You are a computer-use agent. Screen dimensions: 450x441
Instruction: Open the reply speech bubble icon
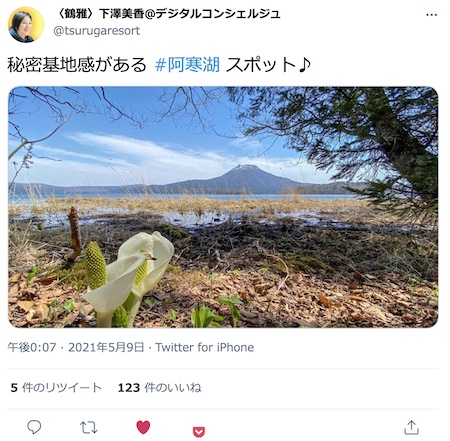tap(34, 427)
